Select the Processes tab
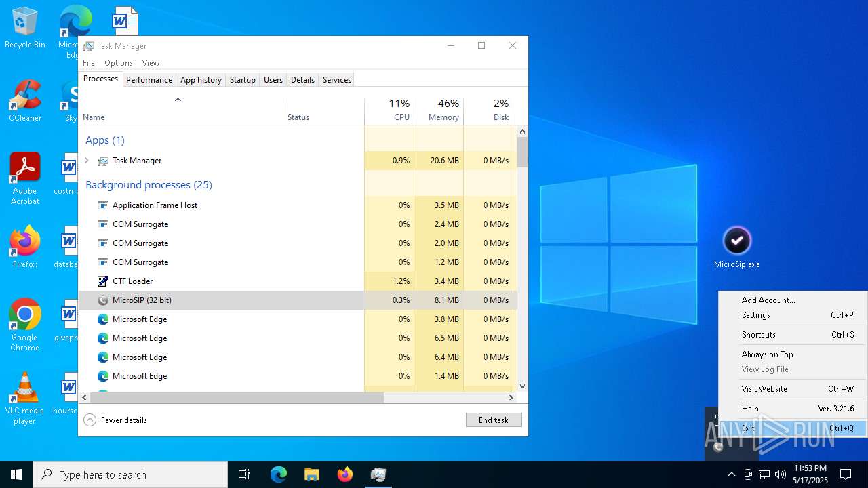 coord(100,79)
